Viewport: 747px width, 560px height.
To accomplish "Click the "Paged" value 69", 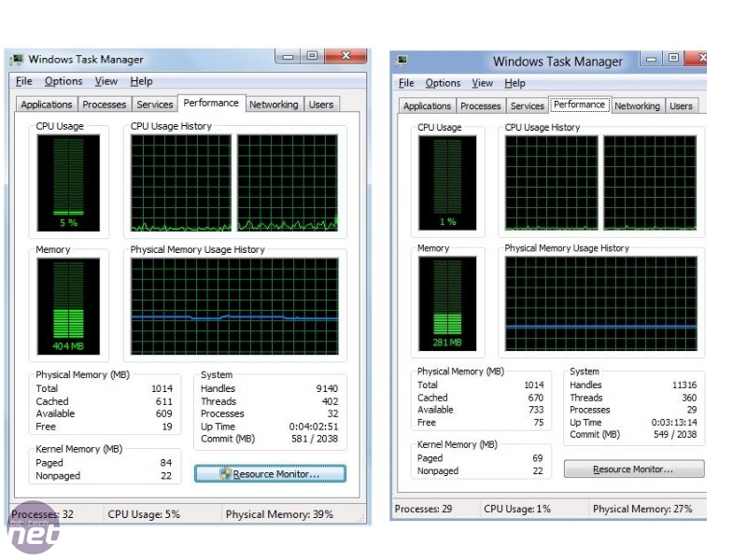I will point(538,458).
